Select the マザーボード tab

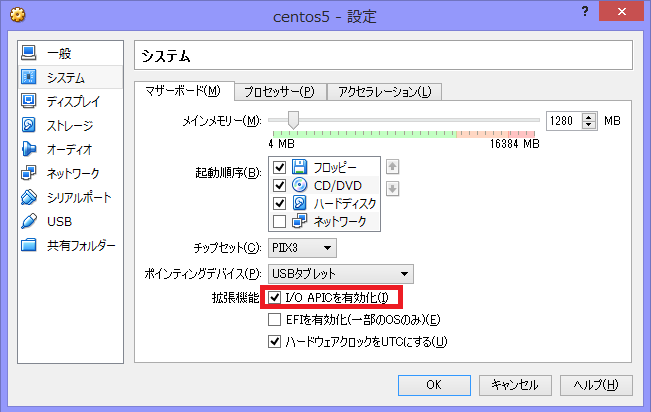(183, 91)
